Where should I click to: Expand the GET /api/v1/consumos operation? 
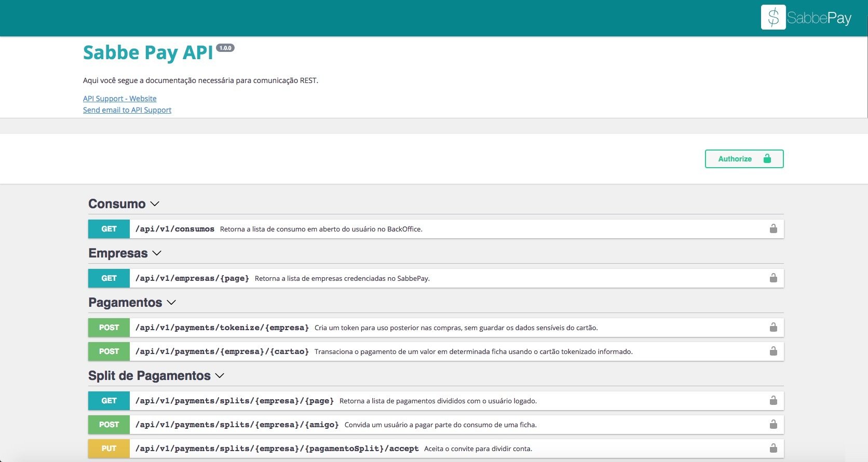(x=436, y=229)
